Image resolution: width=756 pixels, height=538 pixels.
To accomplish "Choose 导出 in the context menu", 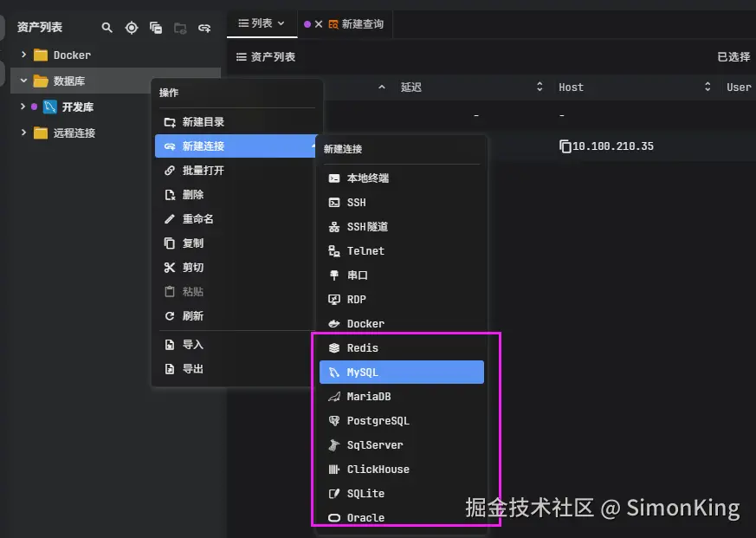I will (x=236, y=369).
